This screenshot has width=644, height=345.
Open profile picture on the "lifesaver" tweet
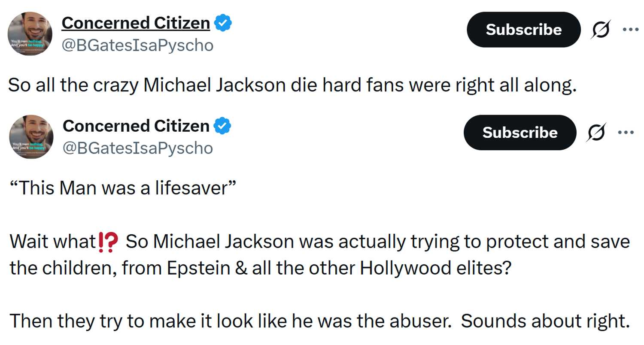[x=31, y=136]
